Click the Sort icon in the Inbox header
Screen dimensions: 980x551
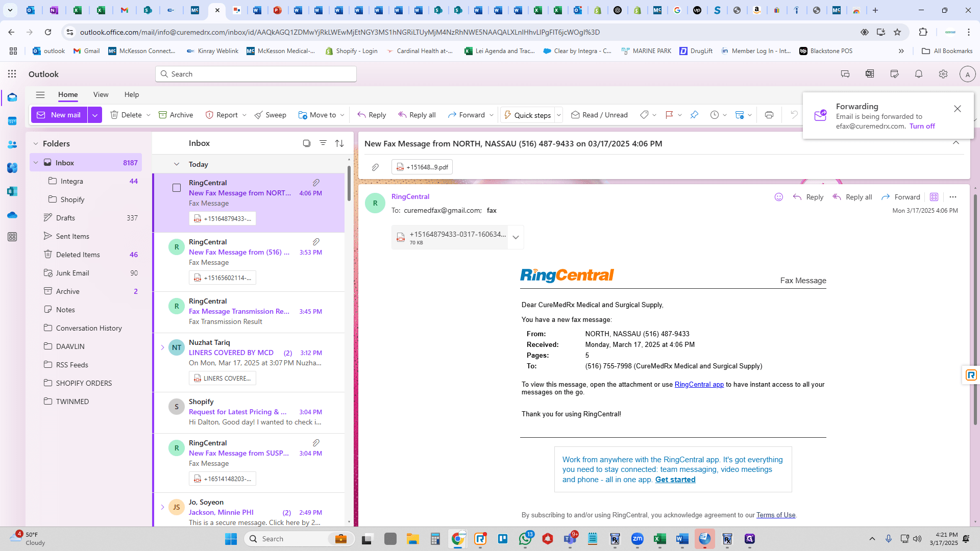click(x=339, y=143)
